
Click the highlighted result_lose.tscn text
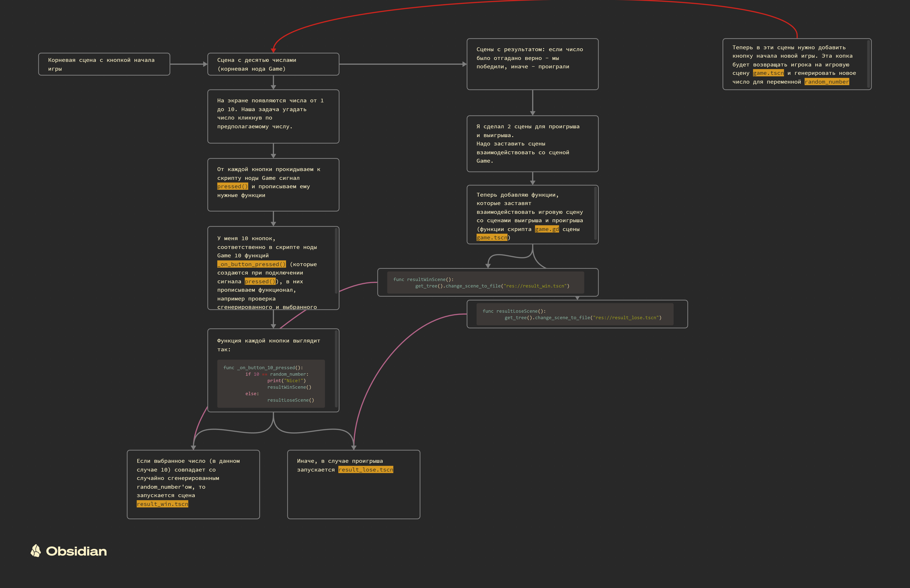[x=365, y=470]
